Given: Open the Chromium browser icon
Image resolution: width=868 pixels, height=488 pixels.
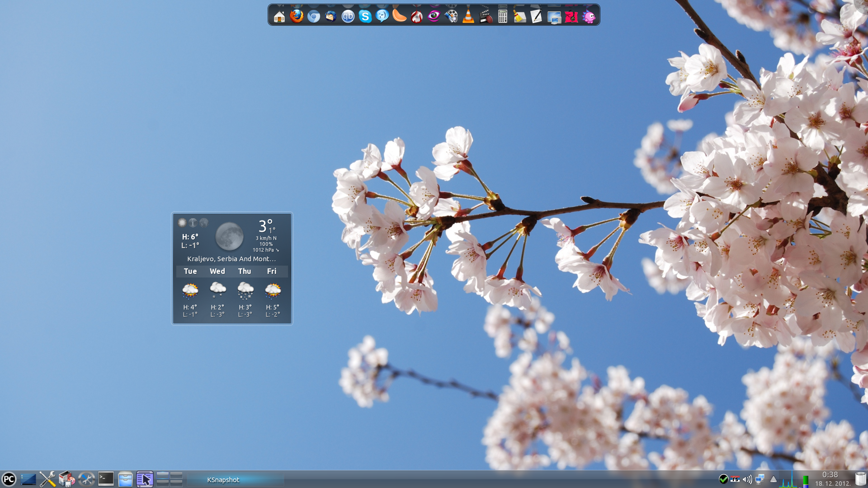Looking at the screenshot, I should point(314,17).
